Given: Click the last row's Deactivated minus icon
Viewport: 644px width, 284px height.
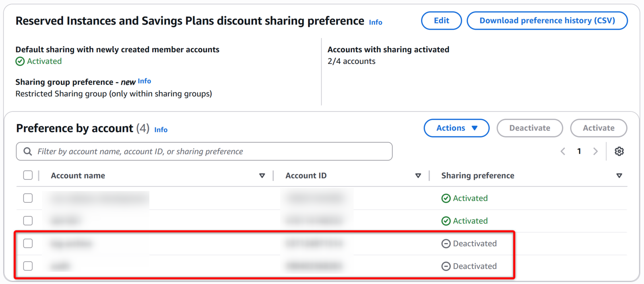Looking at the screenshot, I should 446,266.
